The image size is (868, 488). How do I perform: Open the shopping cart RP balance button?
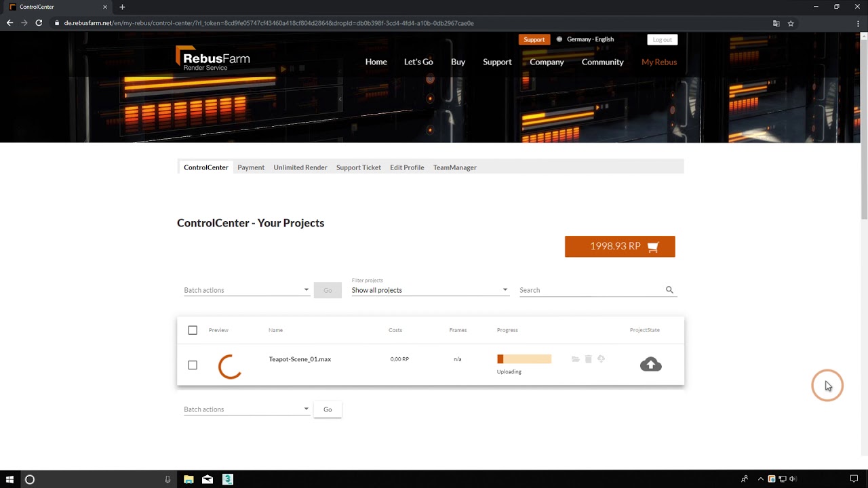coord(620,247)
